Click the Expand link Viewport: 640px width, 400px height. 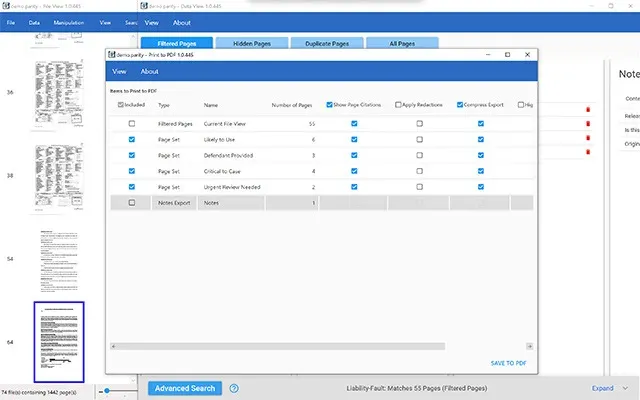602,388
